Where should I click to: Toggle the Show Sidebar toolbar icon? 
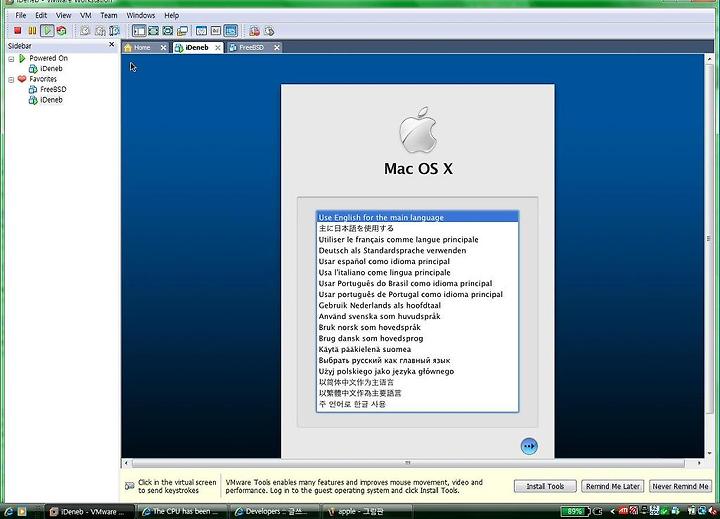(x=139, y=31)
